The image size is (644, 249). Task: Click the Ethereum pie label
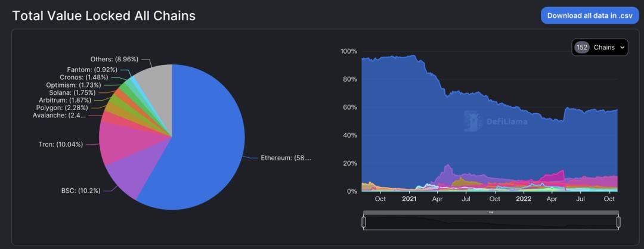(286, 158)
